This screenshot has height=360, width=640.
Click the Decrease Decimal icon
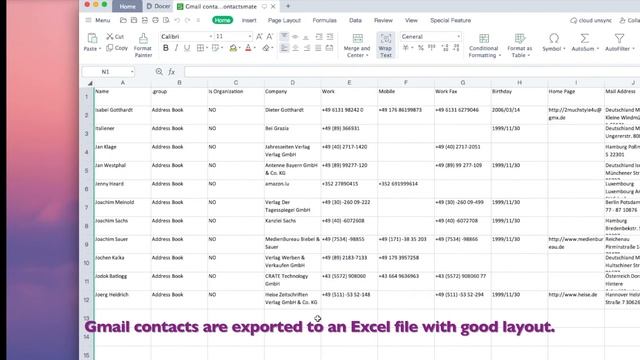[456, 48]
